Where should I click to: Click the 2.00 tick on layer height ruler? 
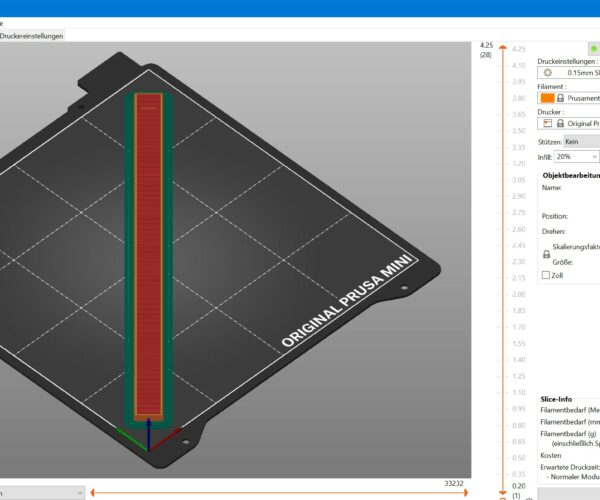[518, 294]
